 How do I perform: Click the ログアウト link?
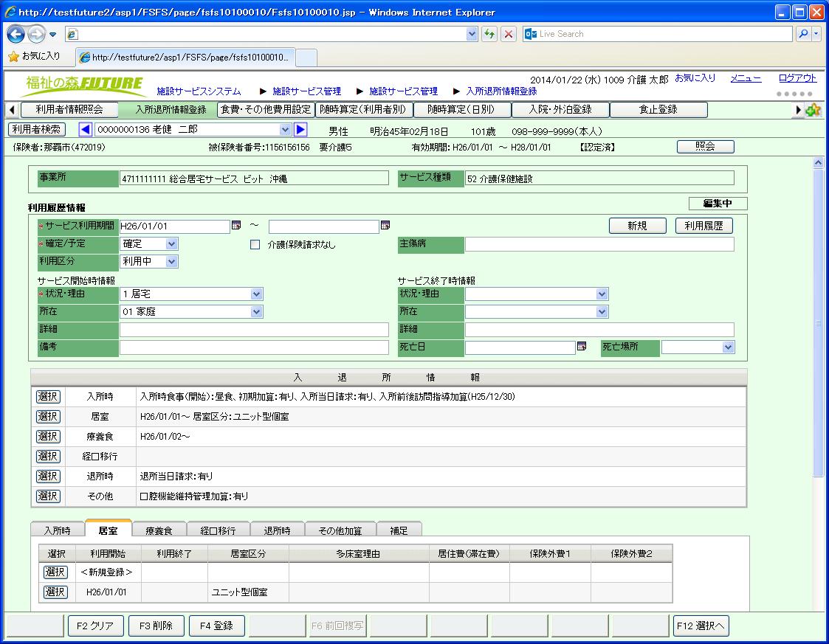[797, 78]
